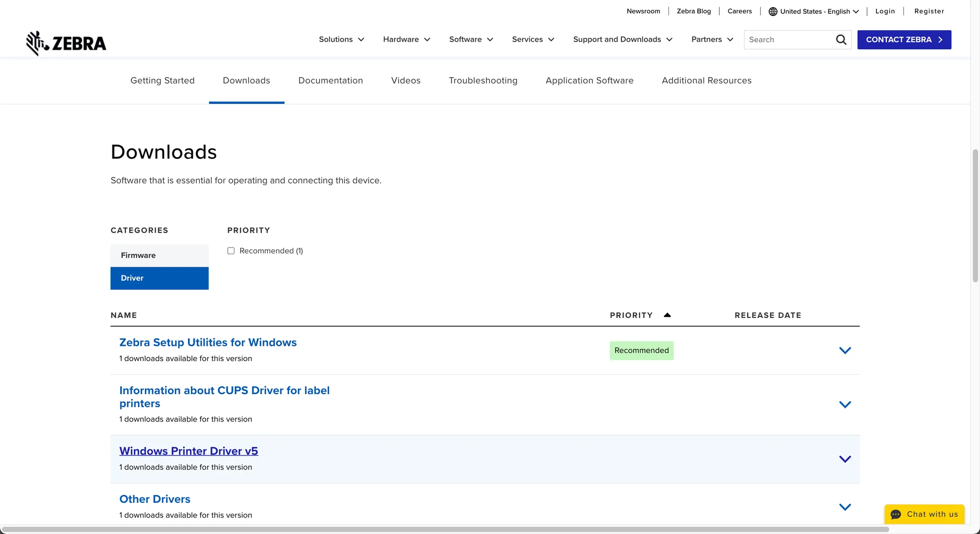Expand the Other Drivers row chevron
980x534 pixels.
pyautogui.click(x=845, y=507)
